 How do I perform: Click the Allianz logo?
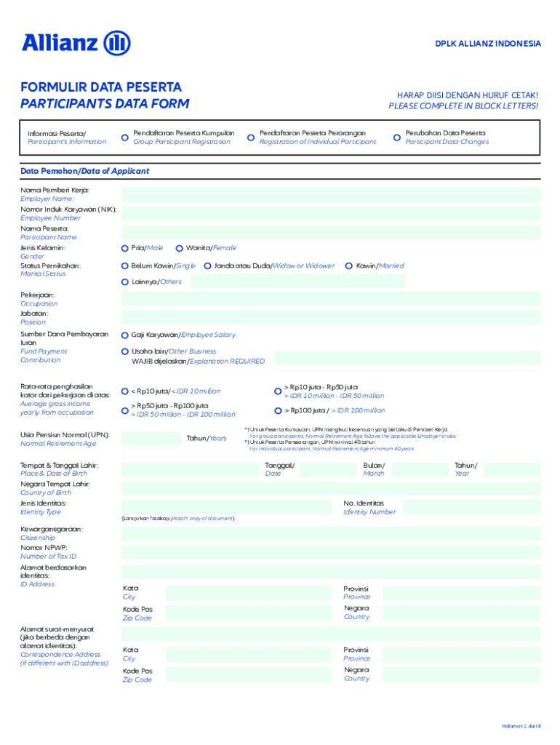[76, 43]
